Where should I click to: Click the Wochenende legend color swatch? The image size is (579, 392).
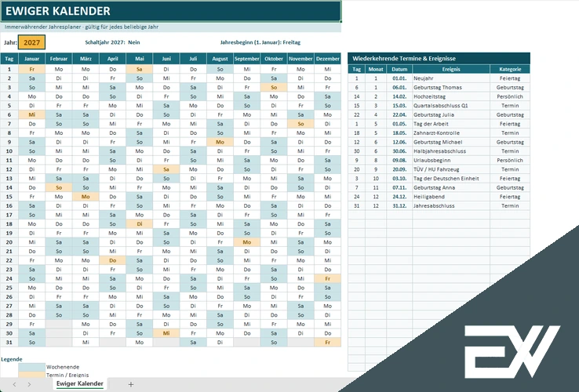coord(31,367)
